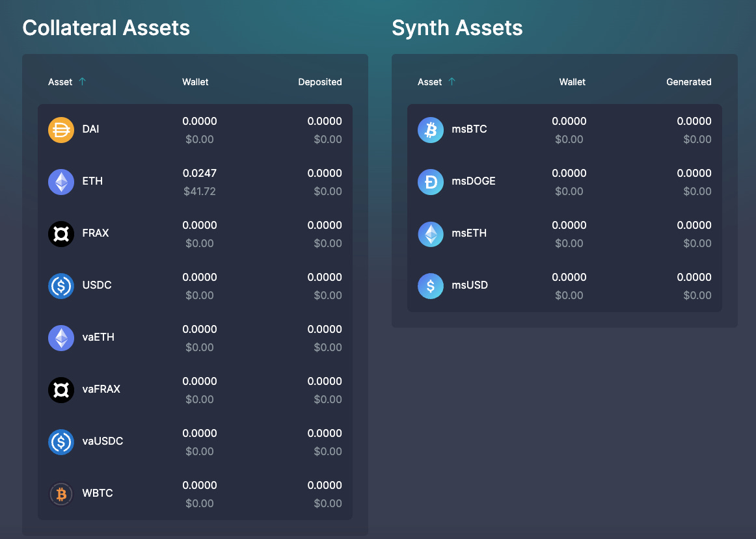
Task: Click the Synth Assets heading
Action: (457, 28)
